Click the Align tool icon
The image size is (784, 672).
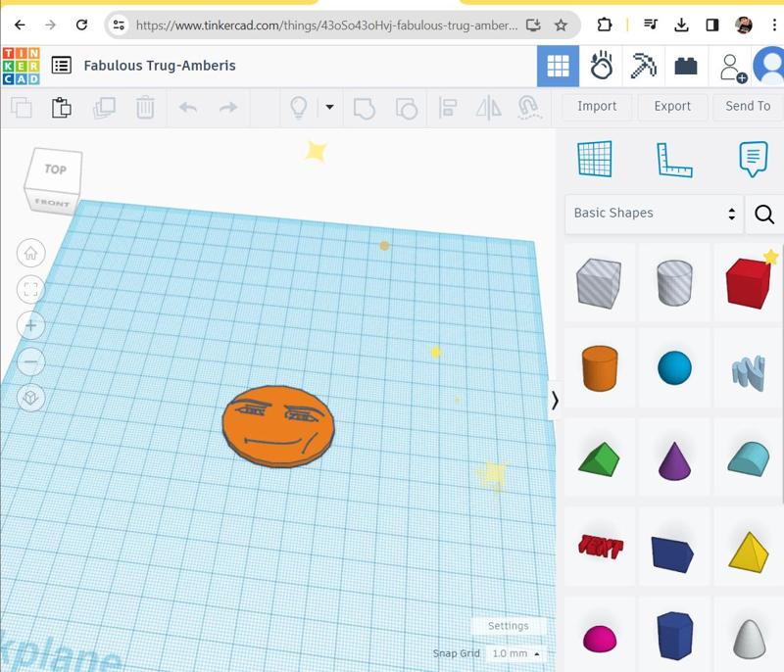coord(448,108)
